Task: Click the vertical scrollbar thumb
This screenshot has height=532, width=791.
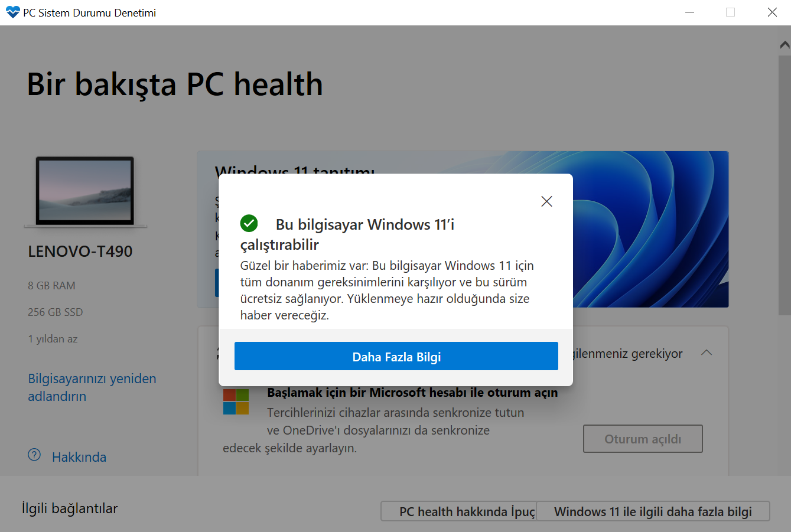Action: click(785, 185)
